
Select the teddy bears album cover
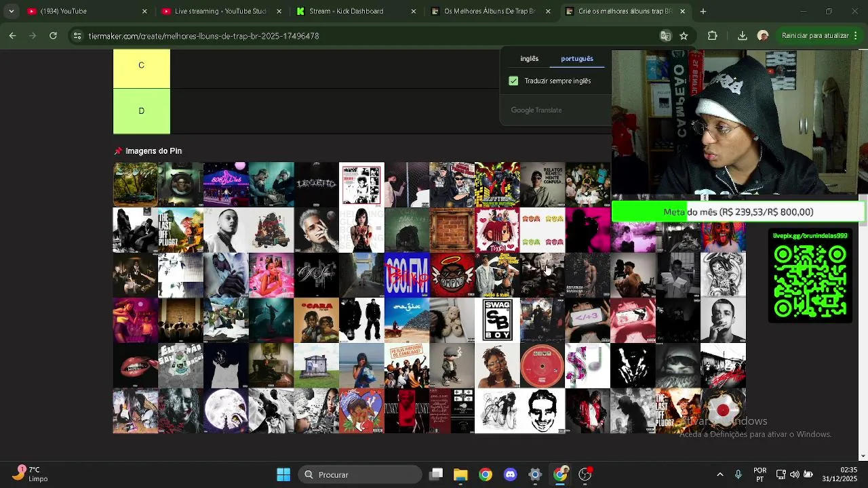coord(452,320)
